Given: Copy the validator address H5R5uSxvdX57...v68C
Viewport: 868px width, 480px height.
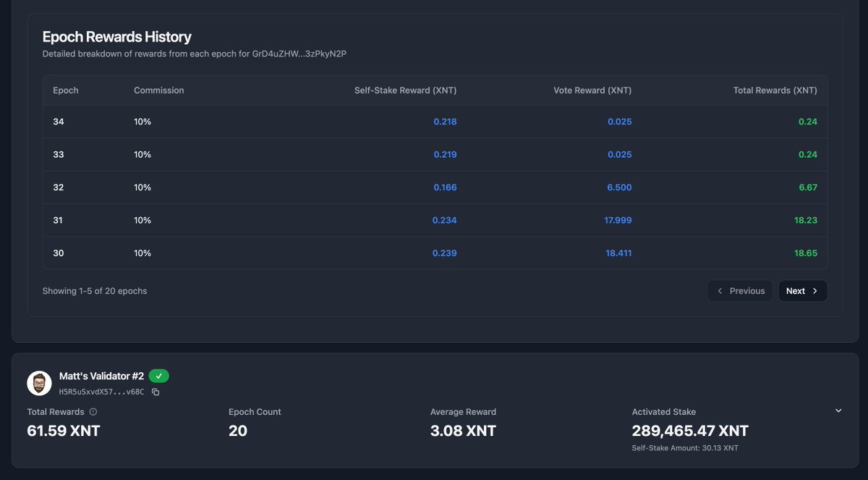Looking at the screenshot, I should click(156, 392).
